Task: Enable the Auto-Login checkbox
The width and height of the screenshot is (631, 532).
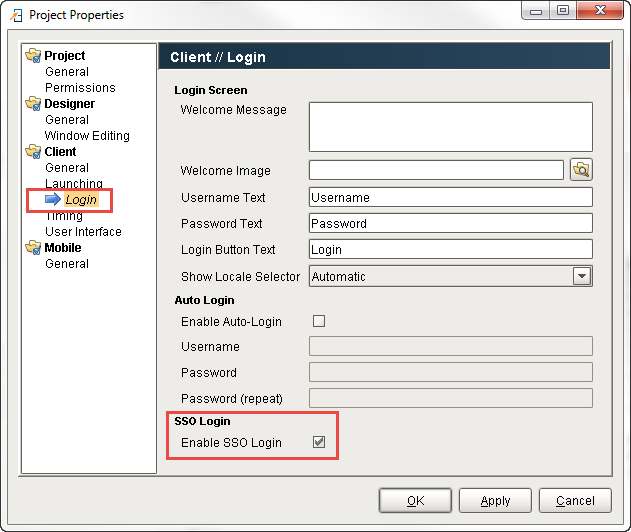Action: pos(319,321)
